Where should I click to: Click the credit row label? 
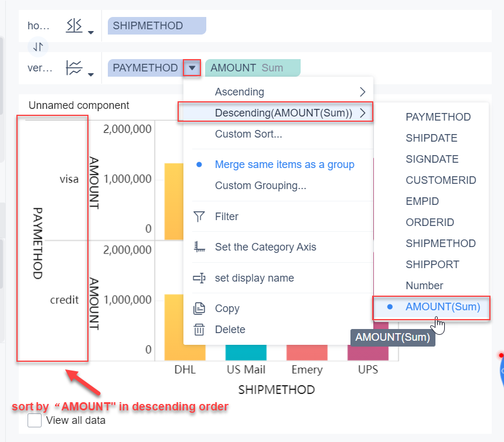[x=64, y=300]
